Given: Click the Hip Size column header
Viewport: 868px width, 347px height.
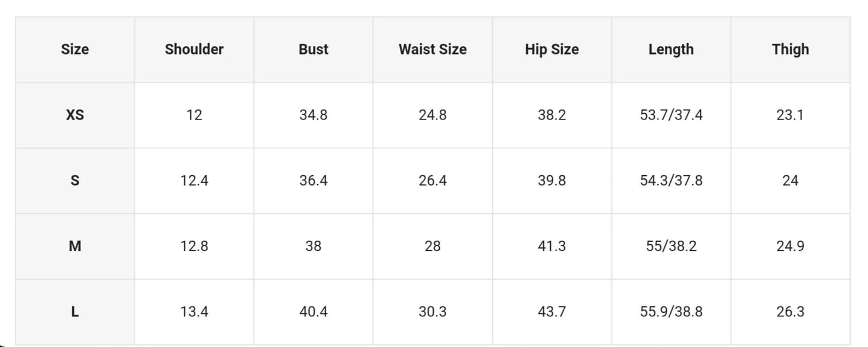Looking at the screenshot, I should (x=552, y=49).
